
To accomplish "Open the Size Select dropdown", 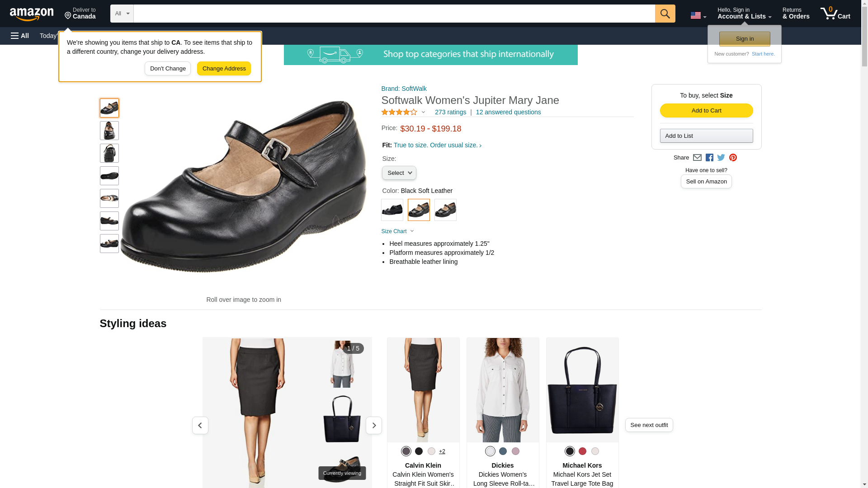I will click(399, 173).
